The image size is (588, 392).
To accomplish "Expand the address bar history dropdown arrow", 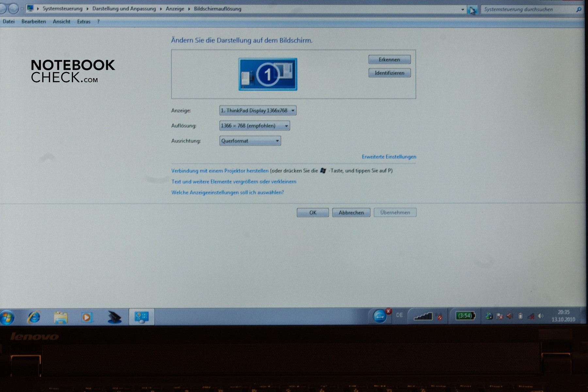I will point(463,9).
